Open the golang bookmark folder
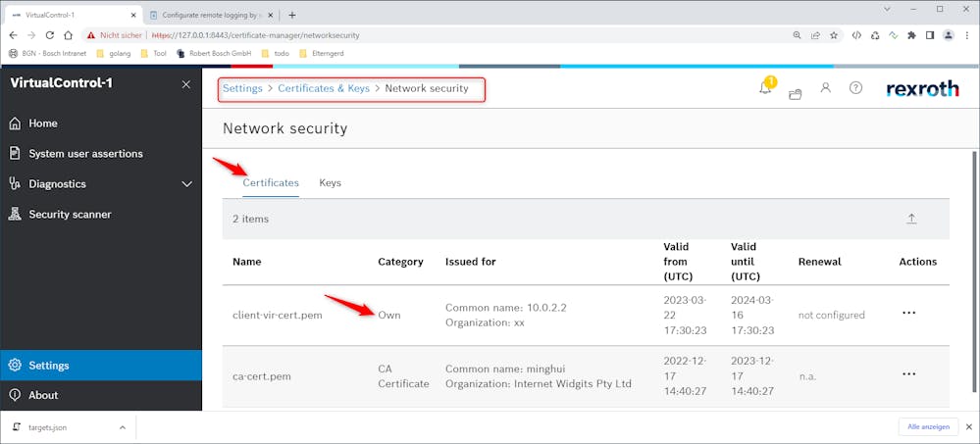 114,54
